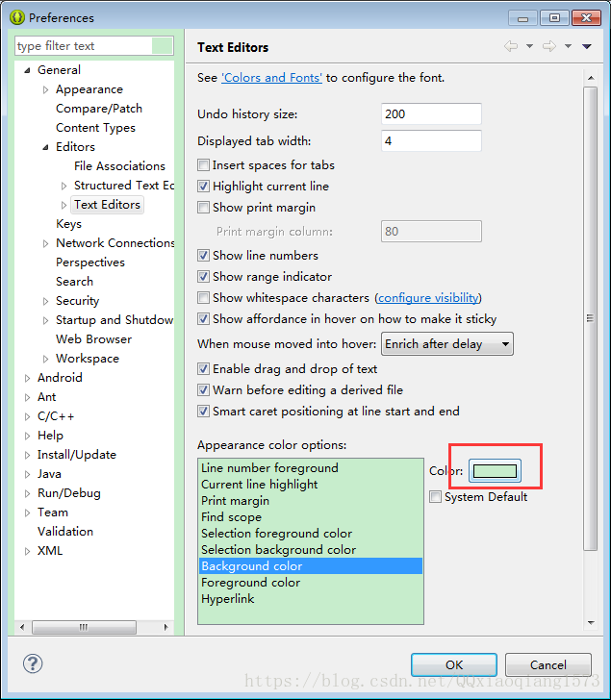Toggle Smart caret positioning checkbox
This screenshot has height=700, width=611.
(203, 412)
